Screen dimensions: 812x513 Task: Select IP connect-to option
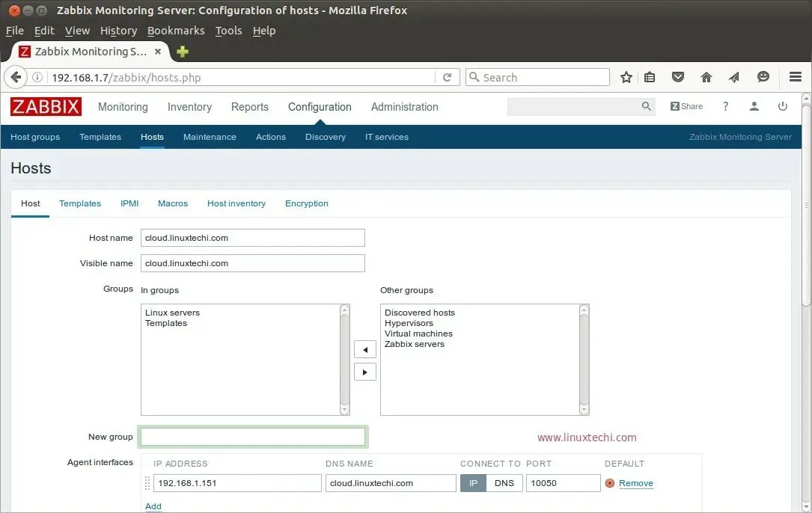click(x=473, y=483)
